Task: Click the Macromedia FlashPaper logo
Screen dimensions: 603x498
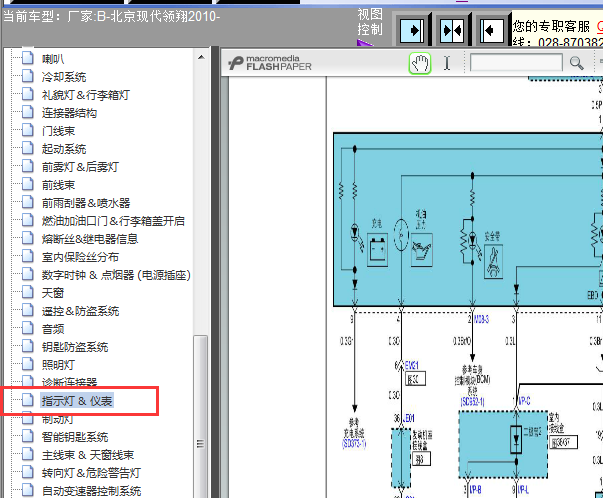Action: click(270, 63)
